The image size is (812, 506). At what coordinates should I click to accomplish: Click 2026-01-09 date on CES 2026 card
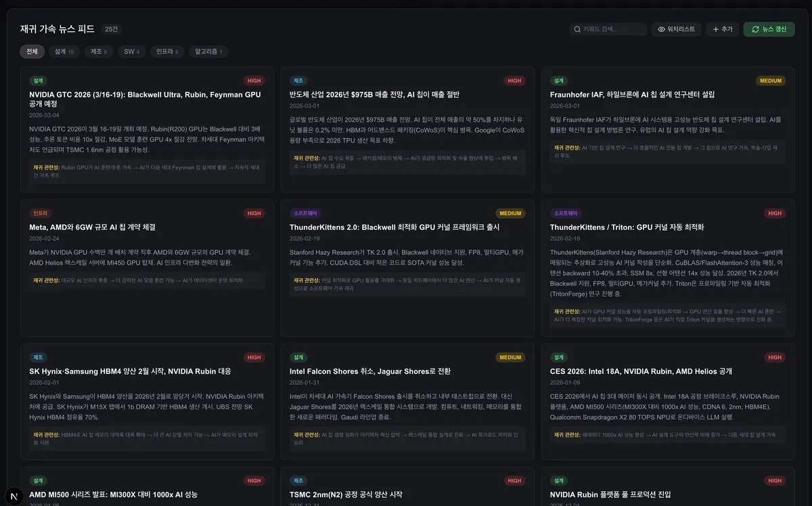pos(565,382)
